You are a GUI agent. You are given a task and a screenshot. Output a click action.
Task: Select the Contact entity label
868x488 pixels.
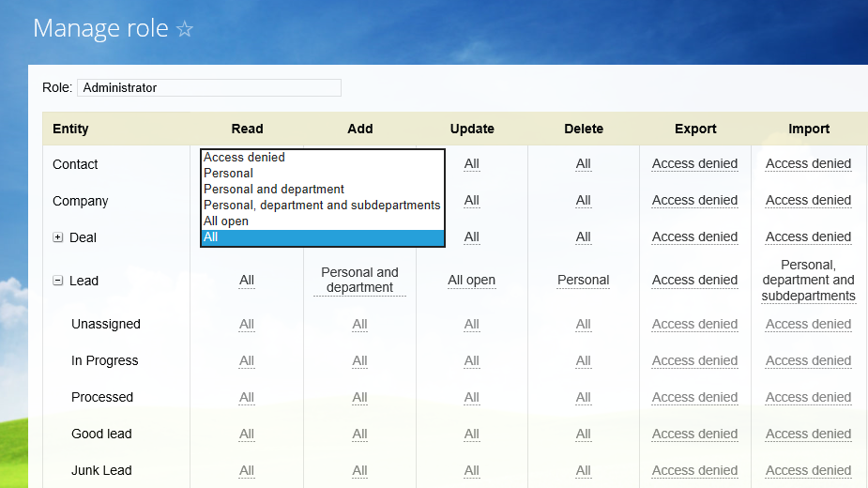(75, 164)
